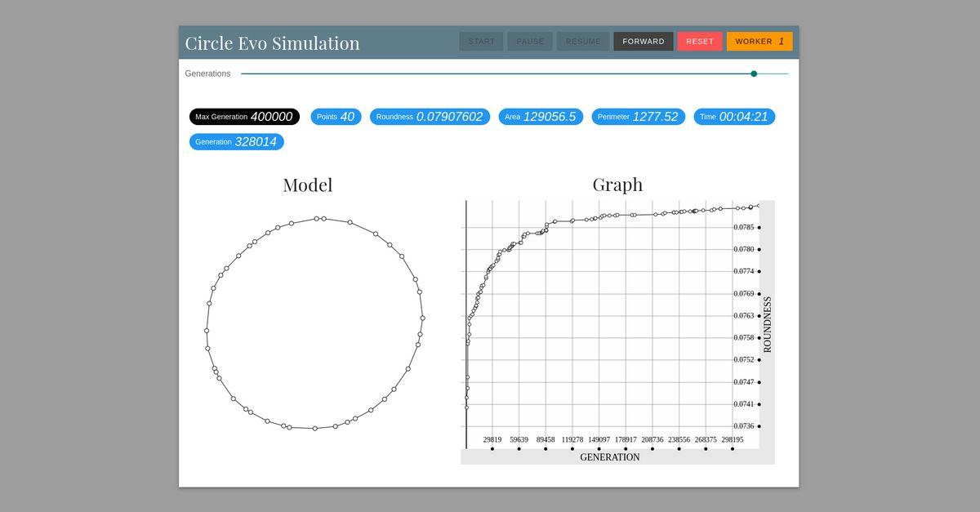
Task: Click the Generations slider handle
Action: (x=753, y=73)
